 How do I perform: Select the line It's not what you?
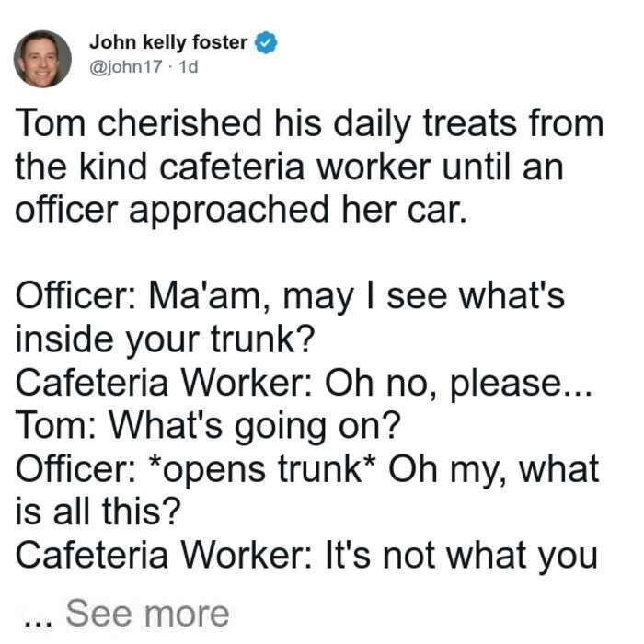(x=306, y=556)
